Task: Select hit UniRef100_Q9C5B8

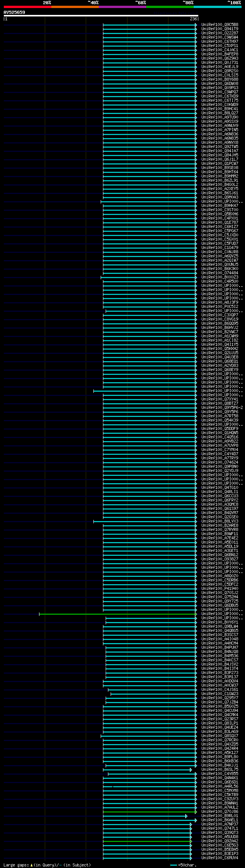Action: (x=220, y=25)
